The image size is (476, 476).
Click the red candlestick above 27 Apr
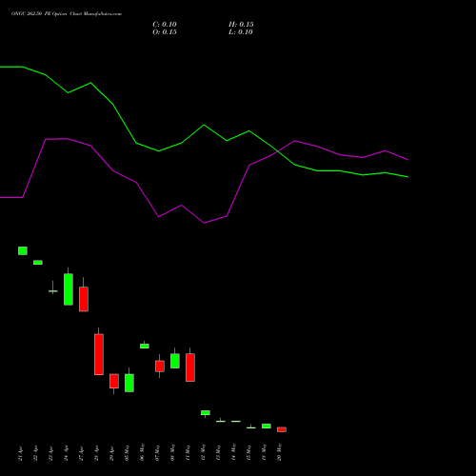coord(84,299)
